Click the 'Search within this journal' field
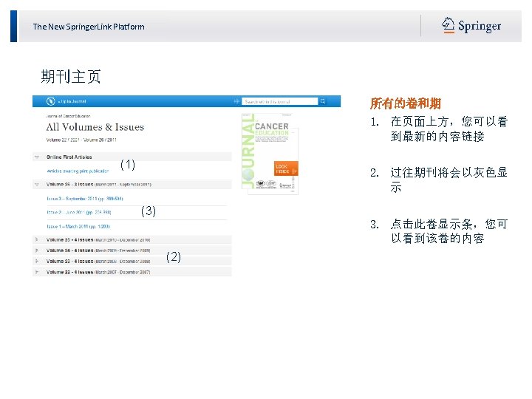Image resolution: width=532 pixels, height=399 pixels. (x=279, y=101)
